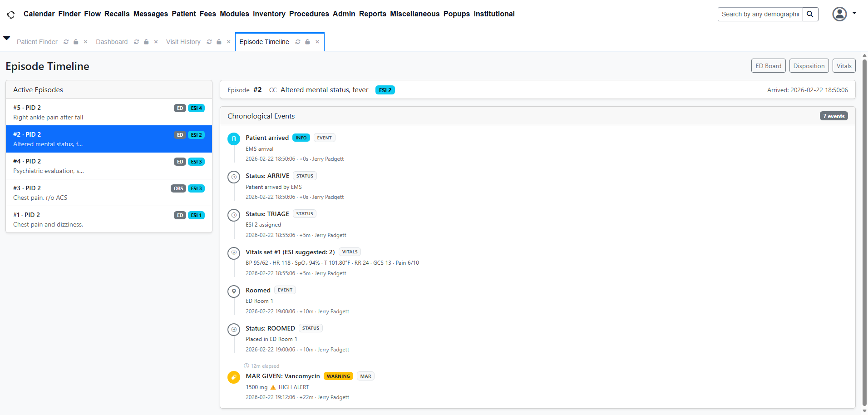This screenshot has width=868, height=415.
Task: Open the user account dropdown
Action: (x=844, y=14)
